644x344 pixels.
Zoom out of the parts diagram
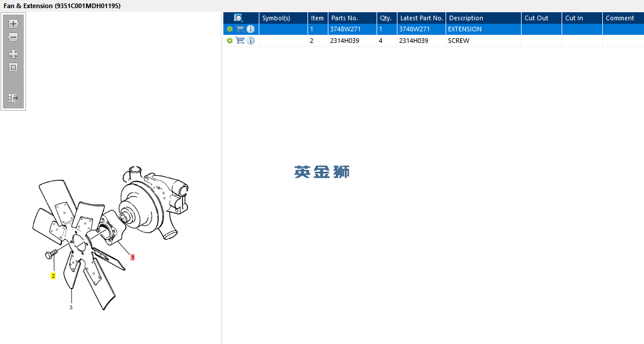coord(13,37)
